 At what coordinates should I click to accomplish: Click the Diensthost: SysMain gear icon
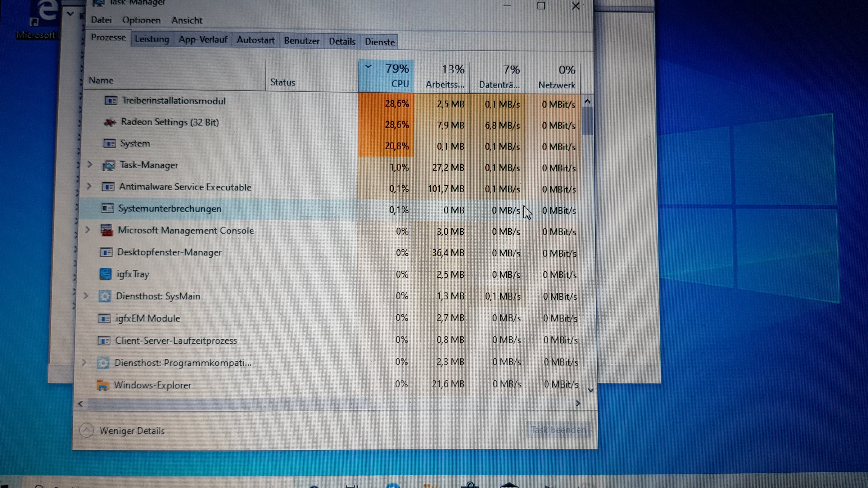coord(105,296)
